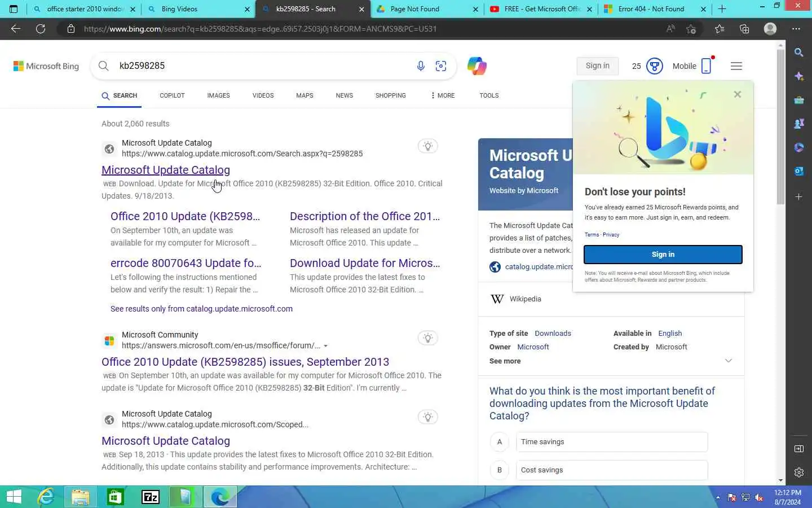Screen dimensions: 812x508
Task: Switch to the Error 404 browser tab
Action: tap(654, 9)
